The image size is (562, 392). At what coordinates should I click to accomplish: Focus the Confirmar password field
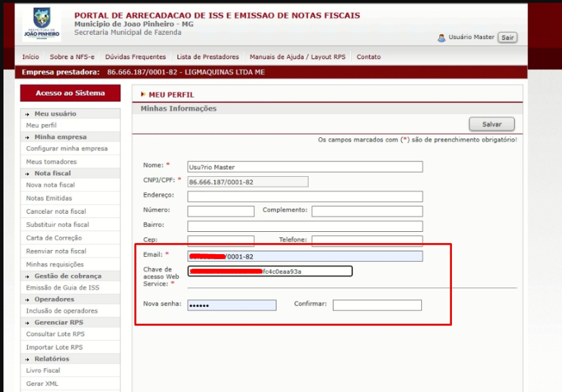(x=377, y=305)
